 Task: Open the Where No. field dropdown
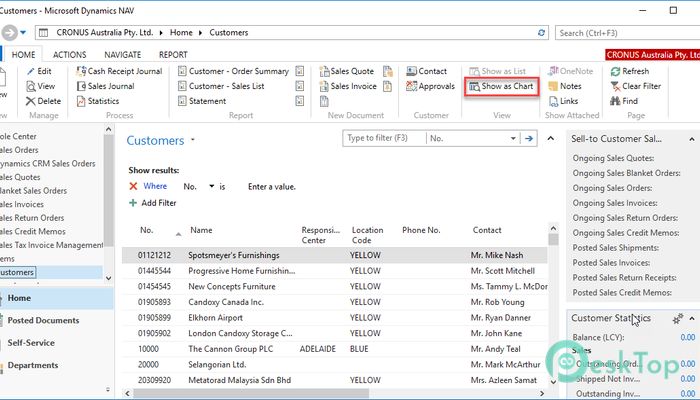(x=212, y=186)
